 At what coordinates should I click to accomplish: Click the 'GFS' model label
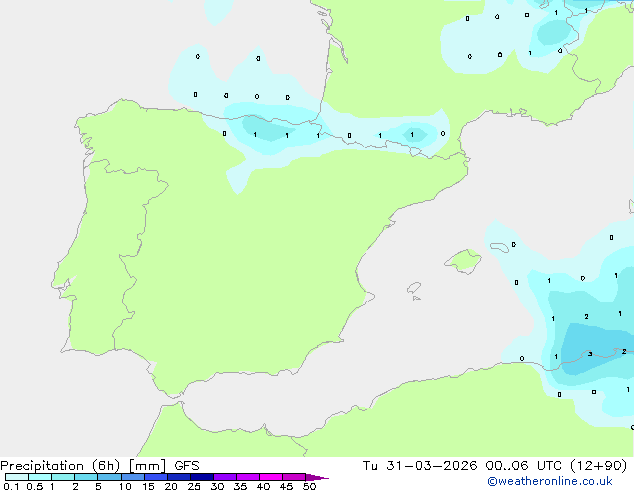pos(187,466)
